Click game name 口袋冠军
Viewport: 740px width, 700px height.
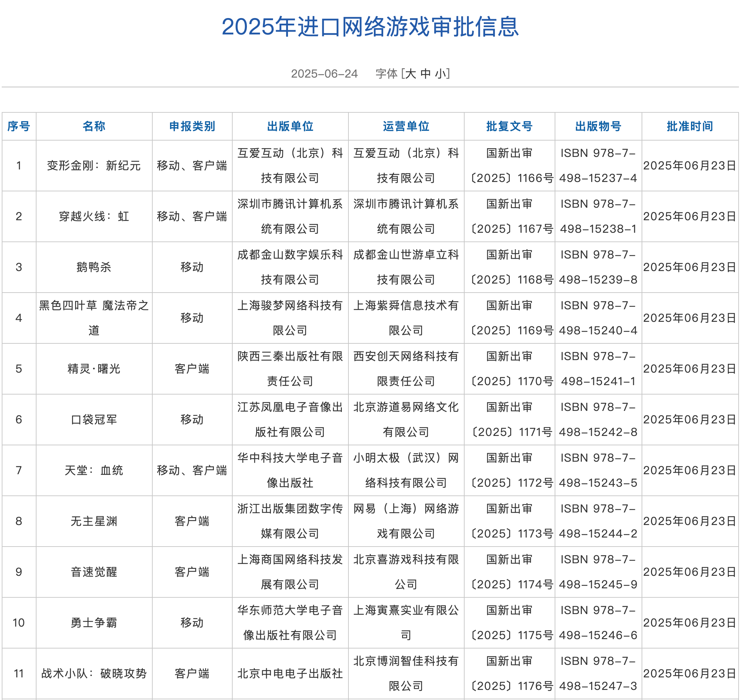pos(94,419)
